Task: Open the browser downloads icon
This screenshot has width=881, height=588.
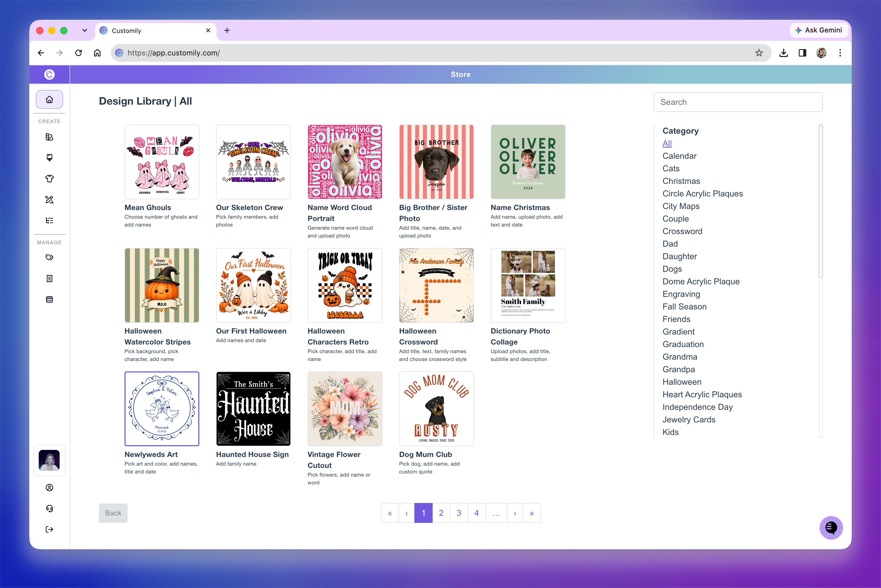Action: coord(783,53)
